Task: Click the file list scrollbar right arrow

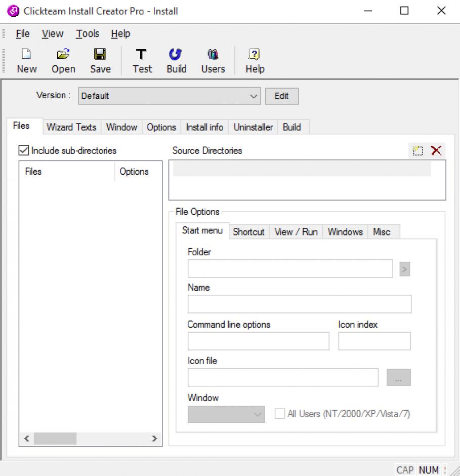Action: coord(154,439)
